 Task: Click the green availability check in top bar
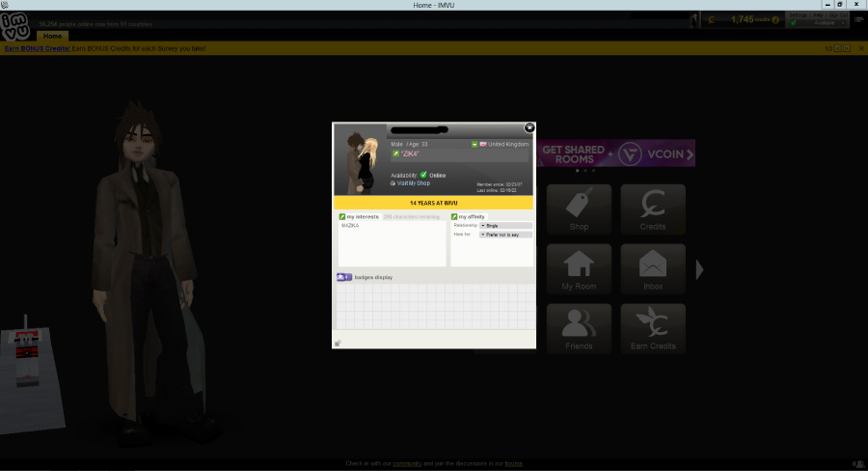tap(794, 23)
